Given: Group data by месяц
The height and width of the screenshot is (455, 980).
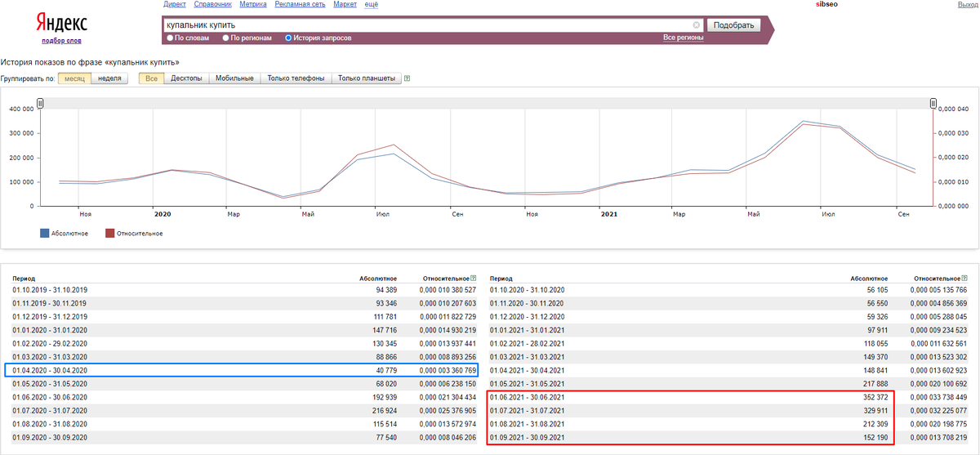Looking at the screenshot, I should [73, 78].
